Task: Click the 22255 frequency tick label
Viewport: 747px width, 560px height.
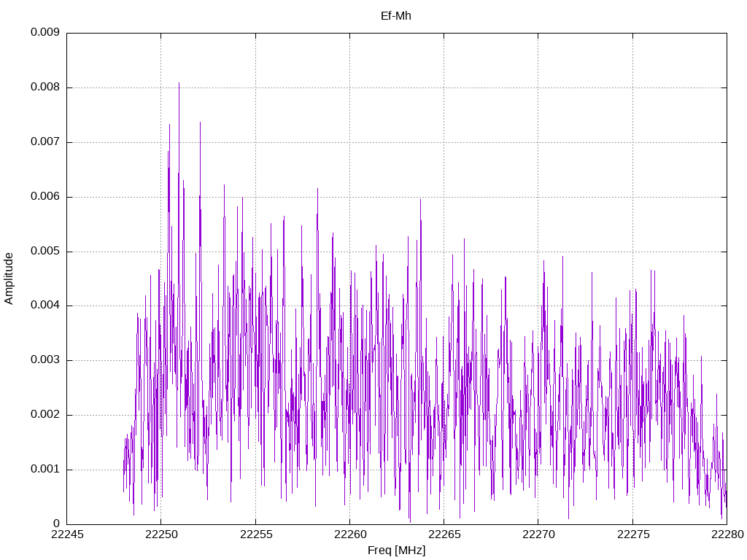Action: [255, 534]
